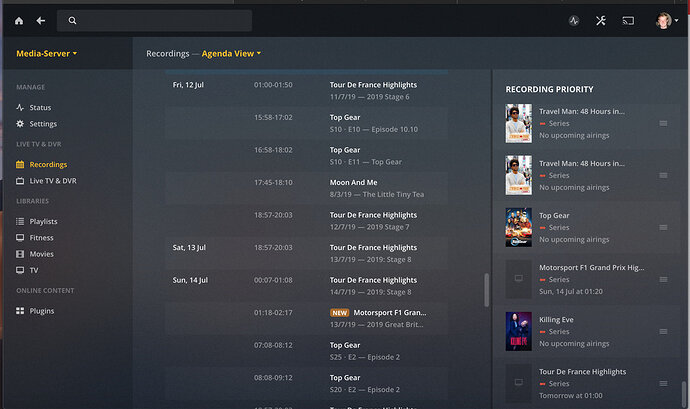
Task: Focus the search input field
Action: pyautogui.click(x=154, y=20)
